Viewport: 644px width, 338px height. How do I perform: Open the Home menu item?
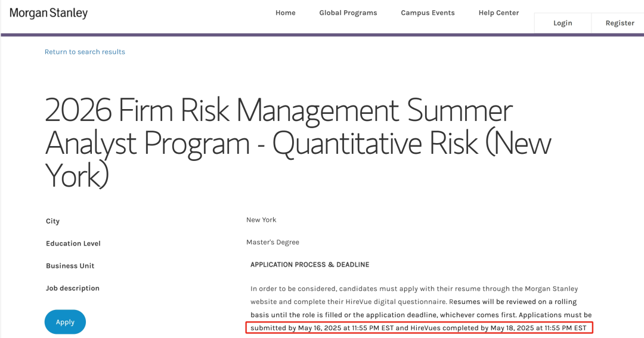(286, 13)
